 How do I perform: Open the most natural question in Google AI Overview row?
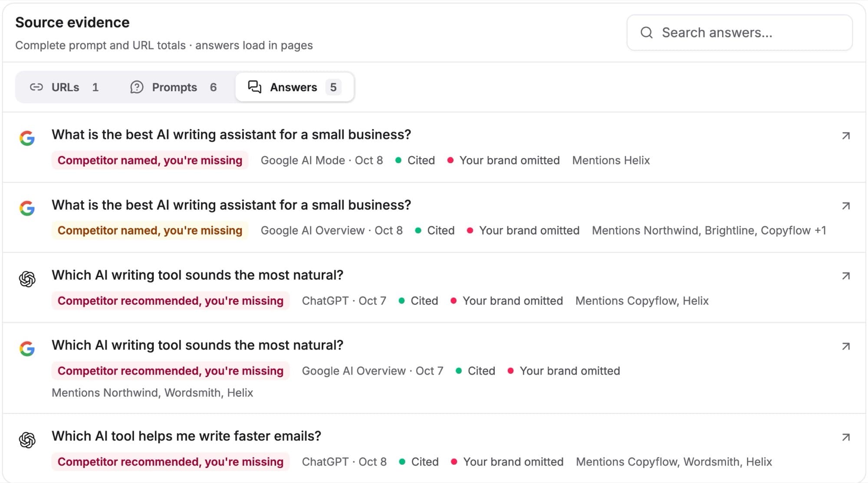pyautogui.click(x=197, y=345)
